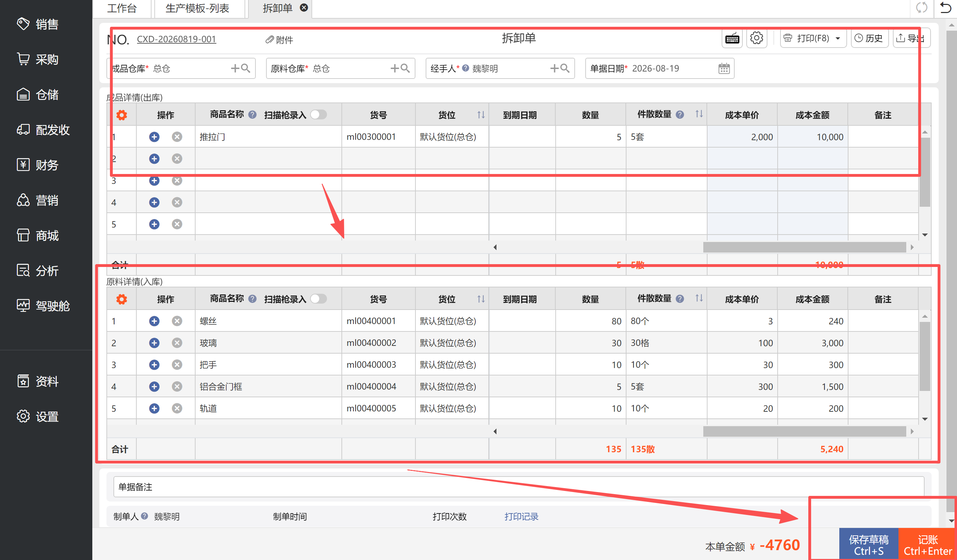
Task: Delete the 轨道 material row
Action: (177, 408)
